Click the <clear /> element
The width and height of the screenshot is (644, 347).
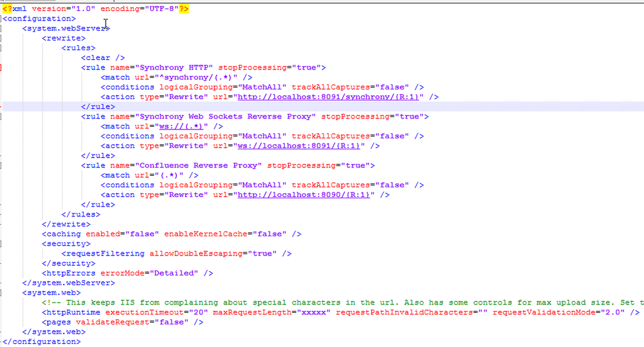point(103,58)
